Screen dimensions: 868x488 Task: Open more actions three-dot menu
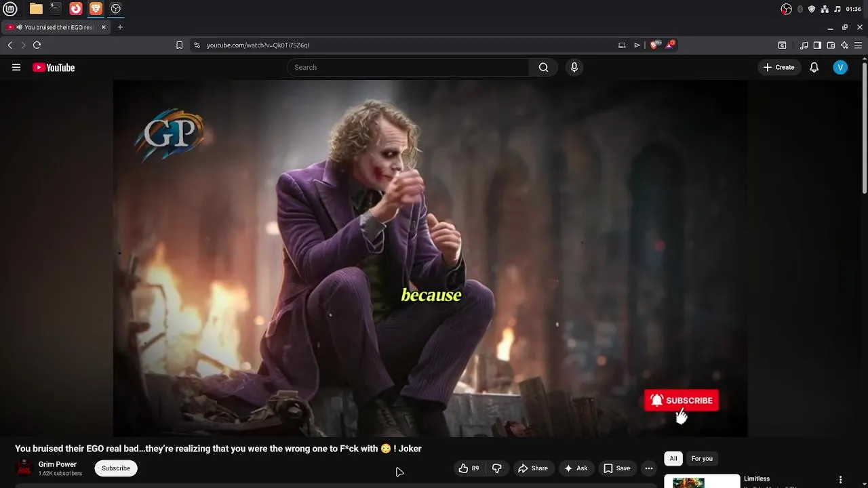(649, 468)
